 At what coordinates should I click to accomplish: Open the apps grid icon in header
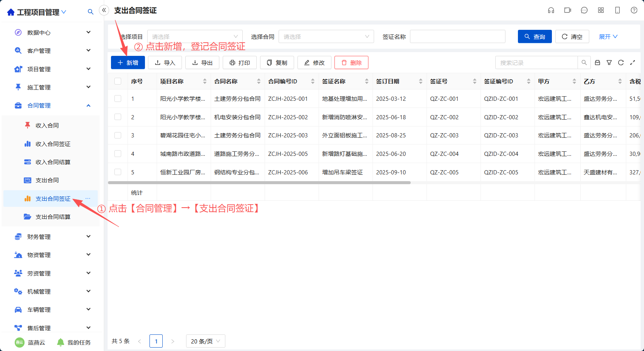point(601,10)
